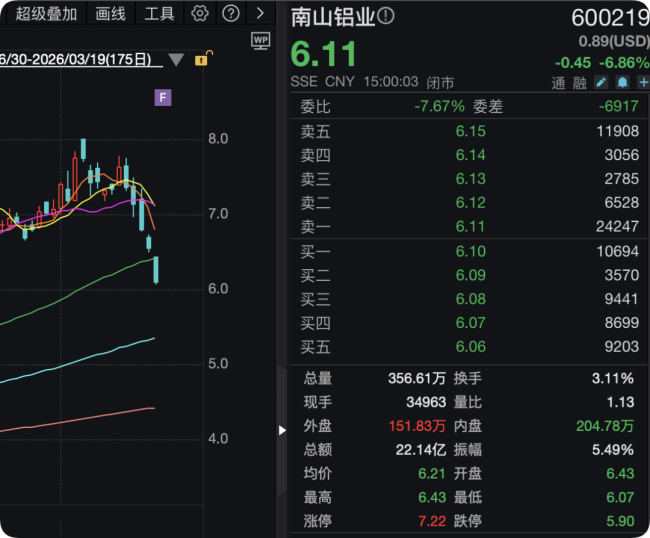Click 买一 volume 10694
The height and width of the screenshot is (538, 650).
(x=618, y=251)
